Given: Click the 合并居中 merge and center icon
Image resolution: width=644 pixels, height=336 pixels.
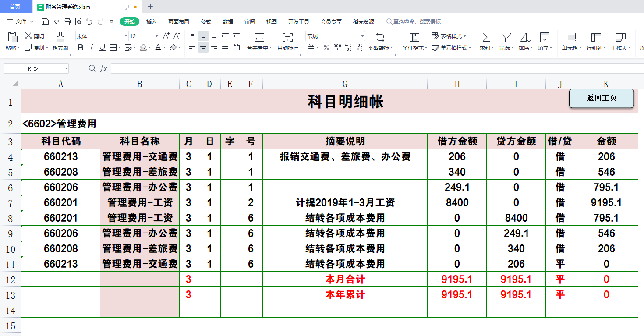Looking at the screenshot, I should [260, 38].
